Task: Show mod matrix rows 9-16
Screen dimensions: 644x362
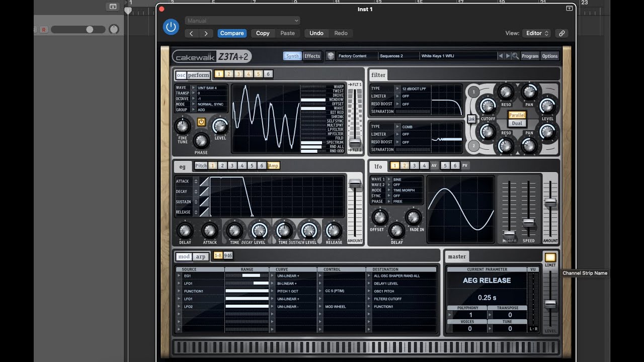Action: 228,255
